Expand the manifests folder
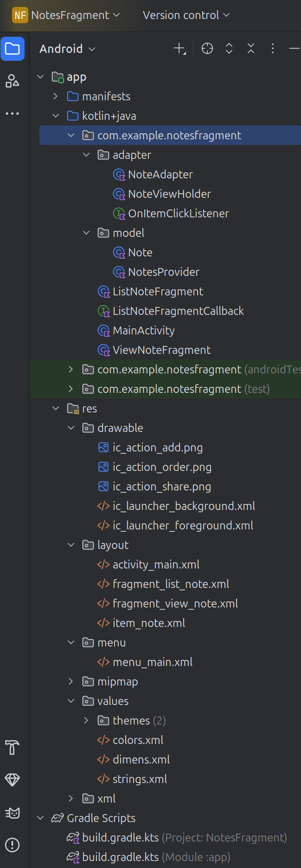Image resolution: width=301 pixels, height=868 pixels. tap(56, 96)
